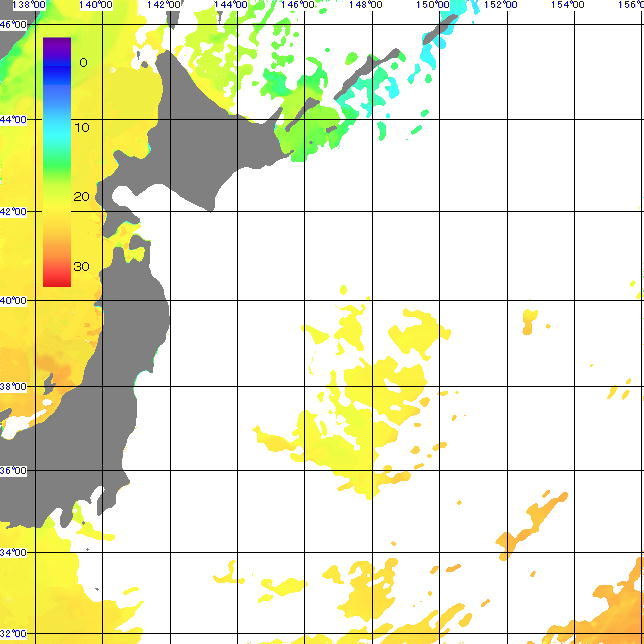Click the legend label "20"
This screenshot has width=644, height=644.
[82, 197]
